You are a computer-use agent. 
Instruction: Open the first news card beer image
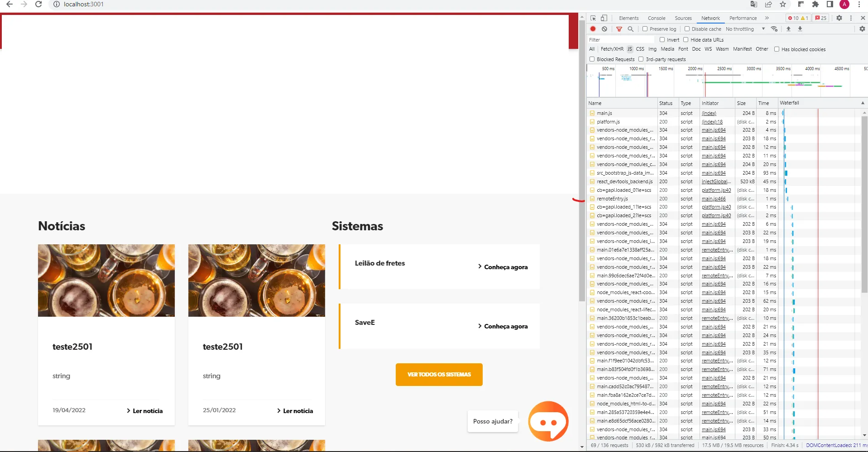106,281
